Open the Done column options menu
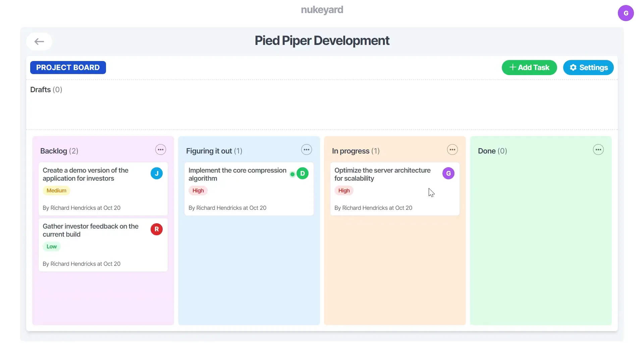The image size is (644, 362). 598,150
